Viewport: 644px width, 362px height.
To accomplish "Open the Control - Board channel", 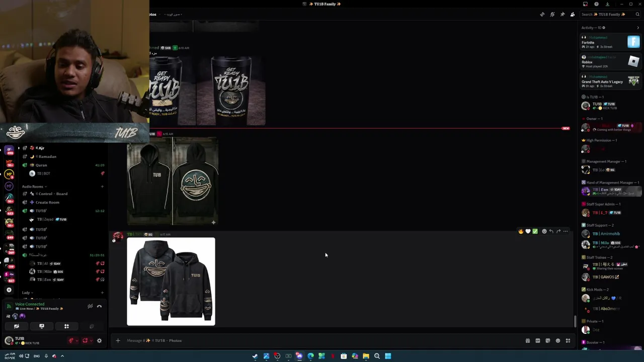I will (x=63, y=194).
